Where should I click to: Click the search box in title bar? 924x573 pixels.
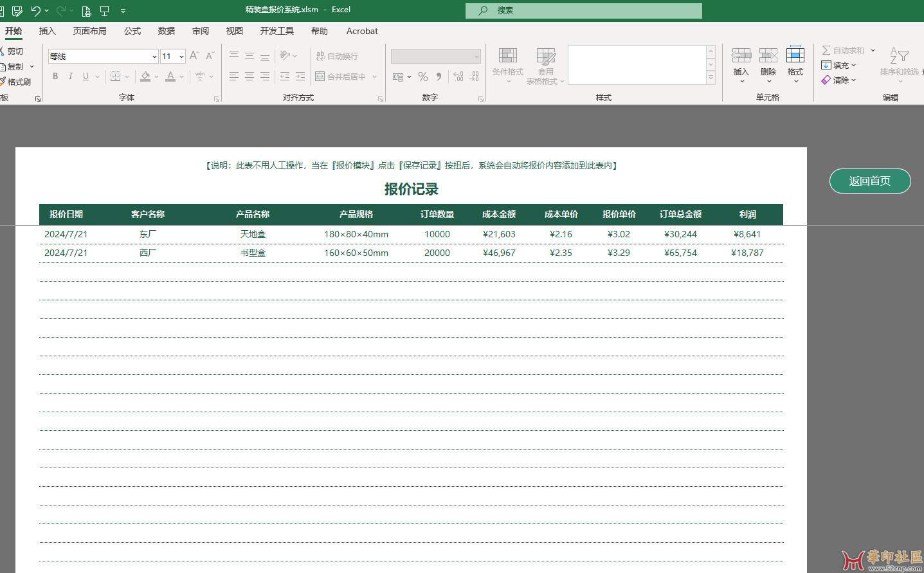[x=584, y=10]
